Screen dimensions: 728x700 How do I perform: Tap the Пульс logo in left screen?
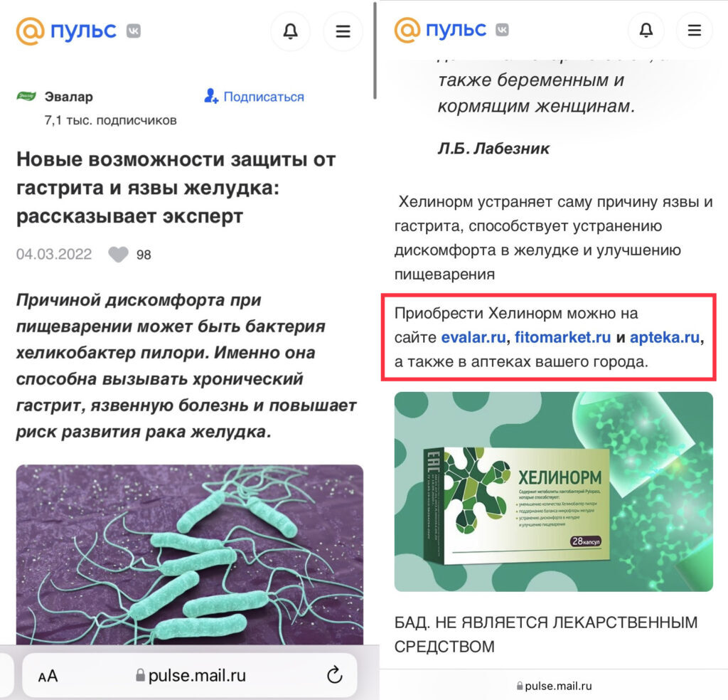tap(66, 31)
